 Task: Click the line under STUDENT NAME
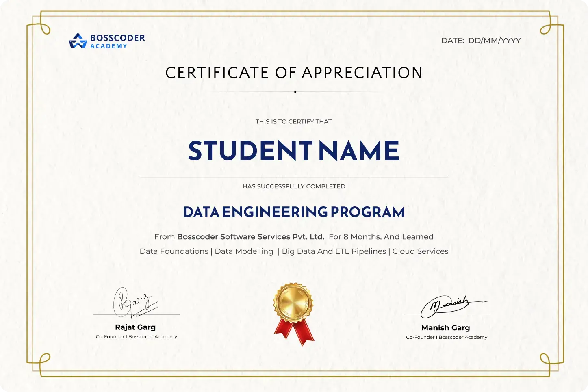tap(294, 176)
